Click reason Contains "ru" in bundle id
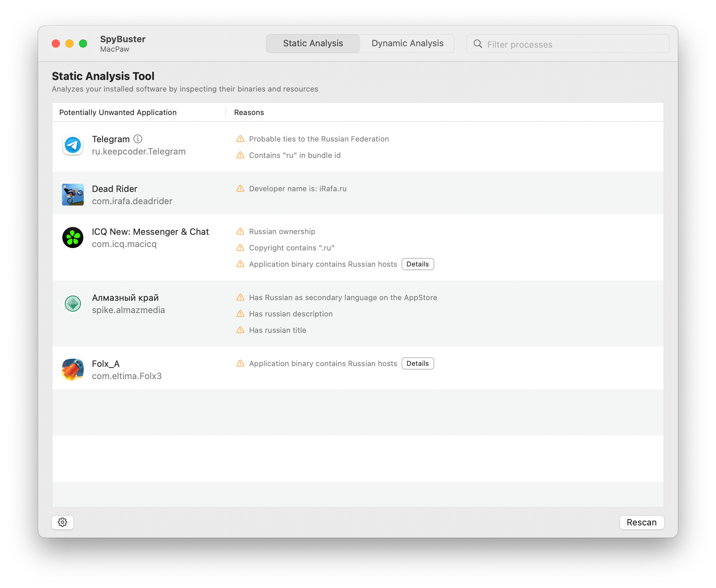 [295, 155]
